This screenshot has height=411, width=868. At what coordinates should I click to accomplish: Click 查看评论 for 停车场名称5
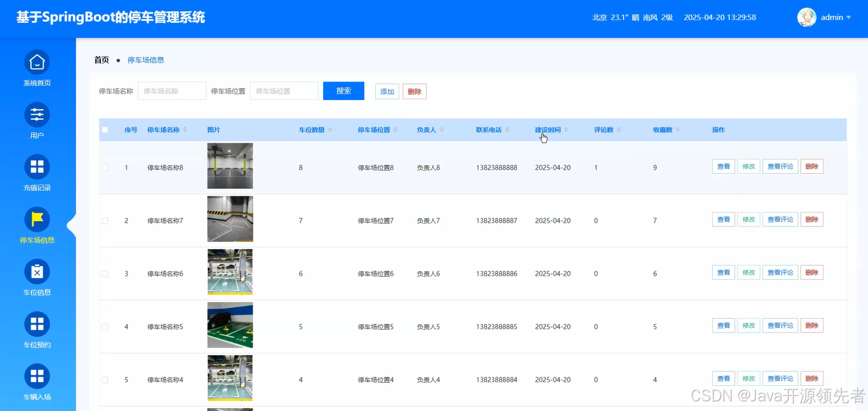click(x=780, y=325)
